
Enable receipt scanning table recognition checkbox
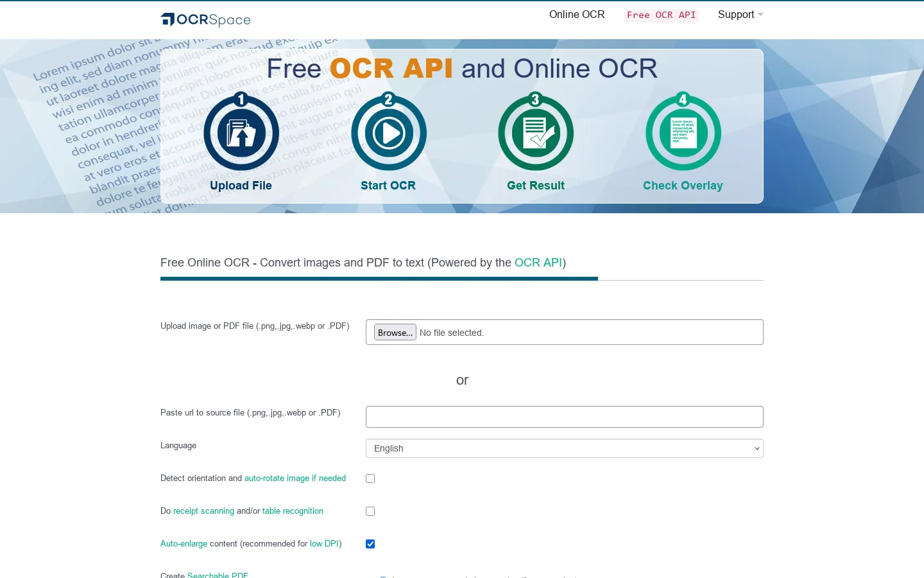370,511
